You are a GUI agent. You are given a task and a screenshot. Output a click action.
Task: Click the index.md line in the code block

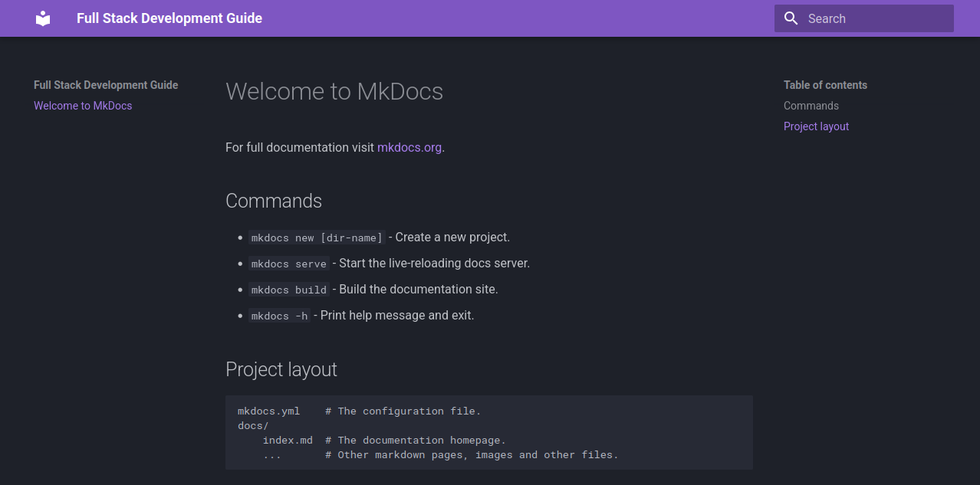pyautogui.click(x=384, y=441)
